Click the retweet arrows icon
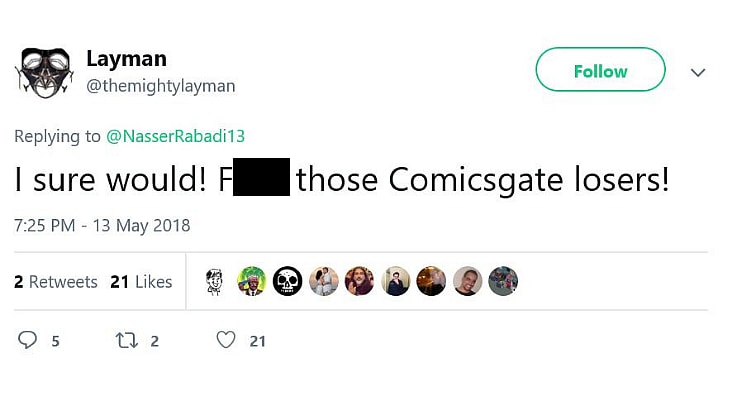750x400 pixels. pyautogui.click(x=125, y=341)
